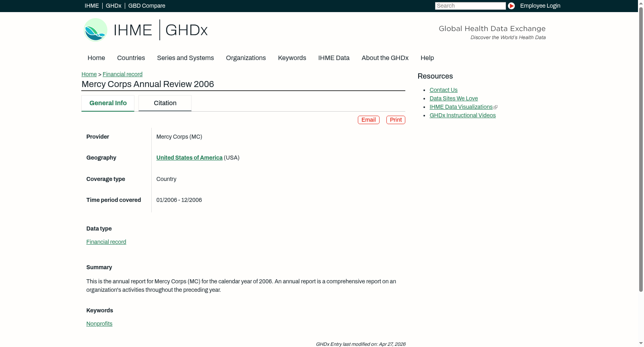
Task: Click the IHME leaf logo
Action: [95, 30]
